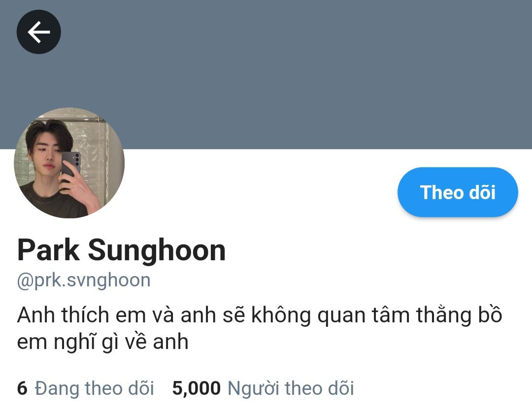Go back using the left arrow icon

coord(39,32)
